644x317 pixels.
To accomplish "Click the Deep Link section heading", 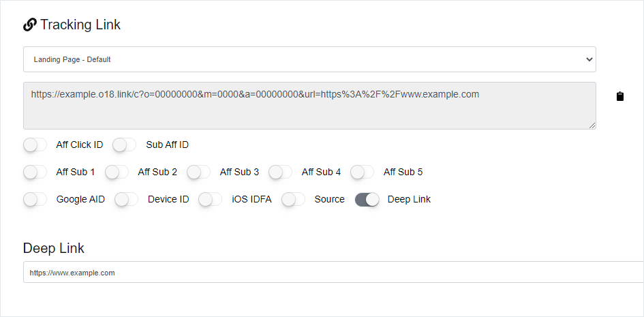I will (54, 247).
